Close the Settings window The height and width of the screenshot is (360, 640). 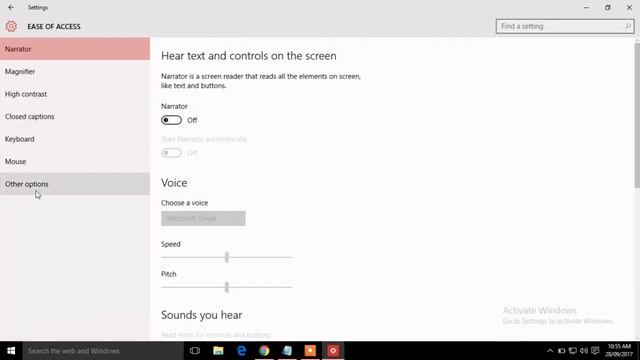pyautogui.click(x=629, y=7)
